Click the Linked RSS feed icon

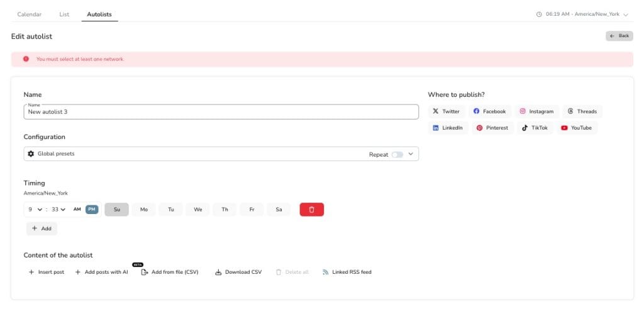pyautogui.click(x=326, y=272)
